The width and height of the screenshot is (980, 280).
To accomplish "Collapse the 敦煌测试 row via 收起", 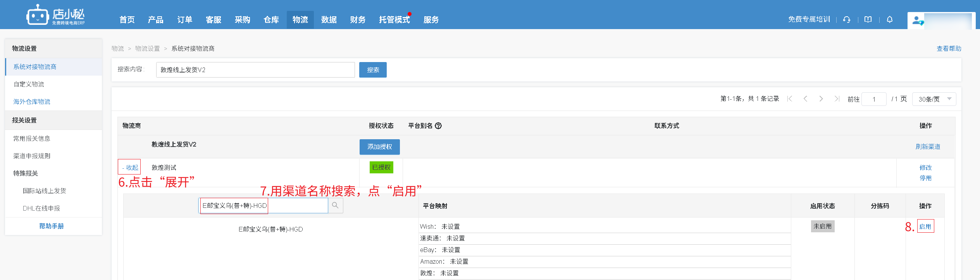I will tap(130, 168).
